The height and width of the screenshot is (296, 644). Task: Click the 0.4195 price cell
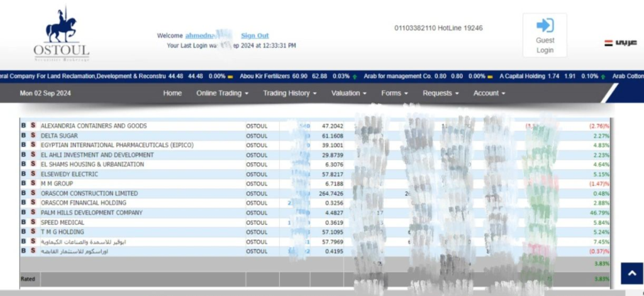(x=335, y=251)
